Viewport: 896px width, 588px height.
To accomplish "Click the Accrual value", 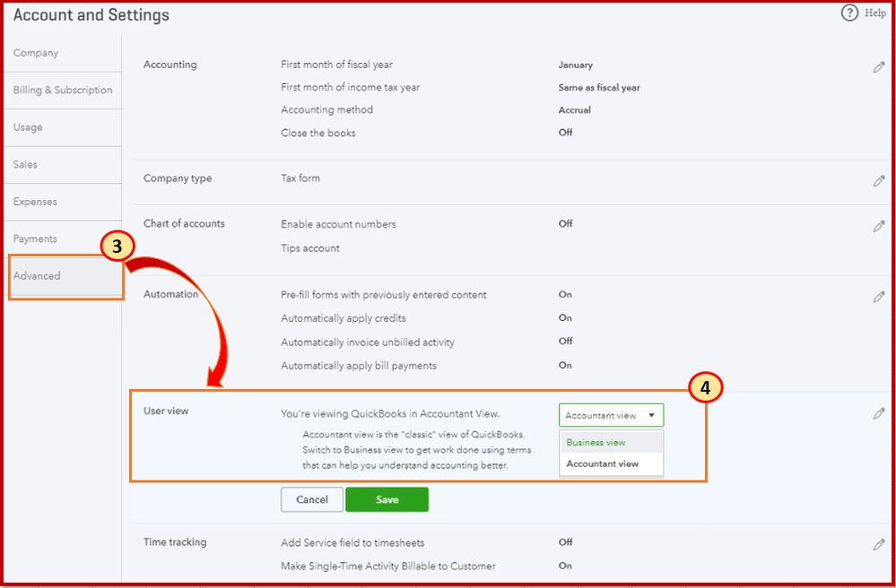I will point(574,110).
